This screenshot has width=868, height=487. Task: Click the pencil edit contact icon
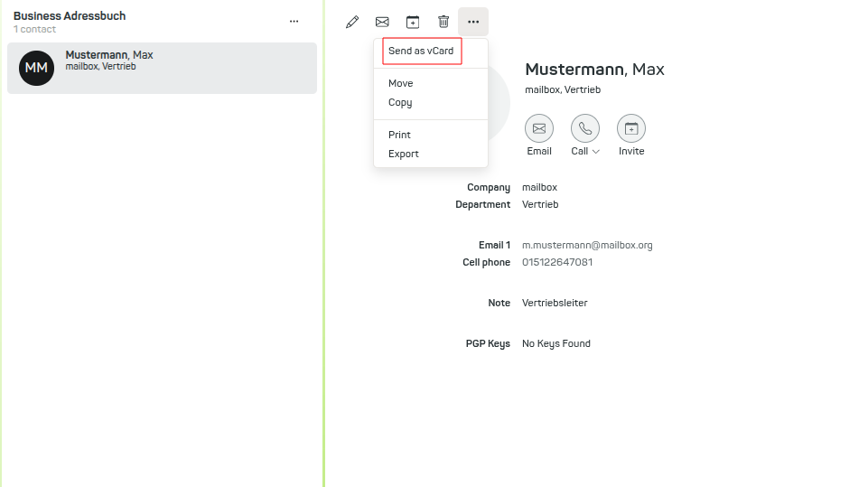(352, 23)
